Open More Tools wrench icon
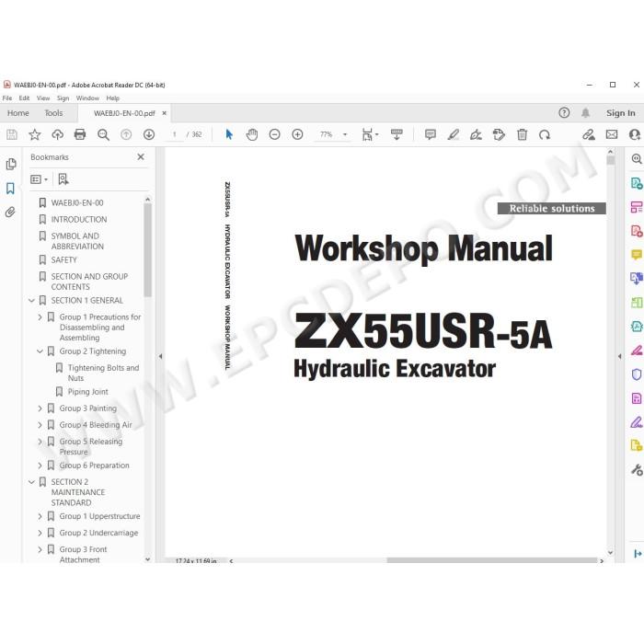The width and height of the screenshot is (644, 644). (637, 469)
